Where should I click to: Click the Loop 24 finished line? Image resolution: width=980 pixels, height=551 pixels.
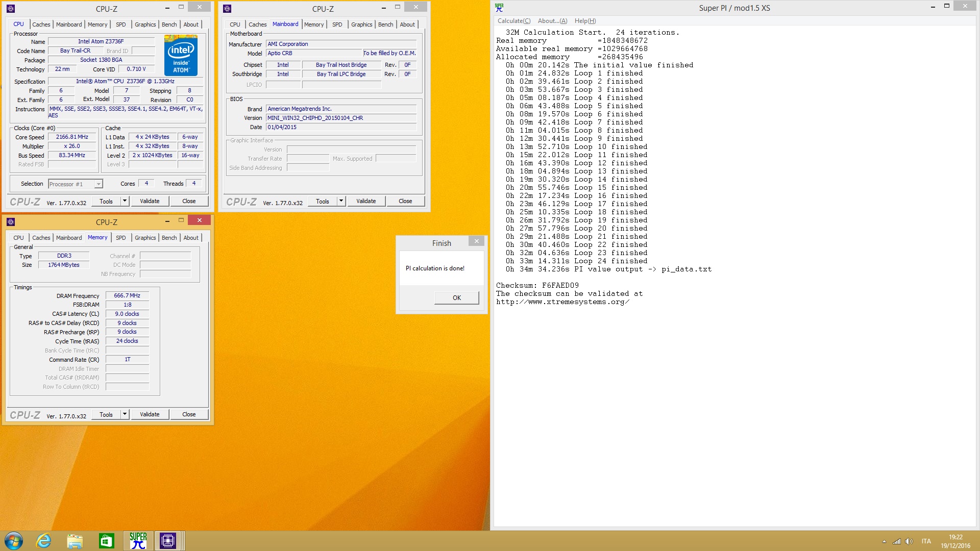pyautogui.click(x=577, y=261)
